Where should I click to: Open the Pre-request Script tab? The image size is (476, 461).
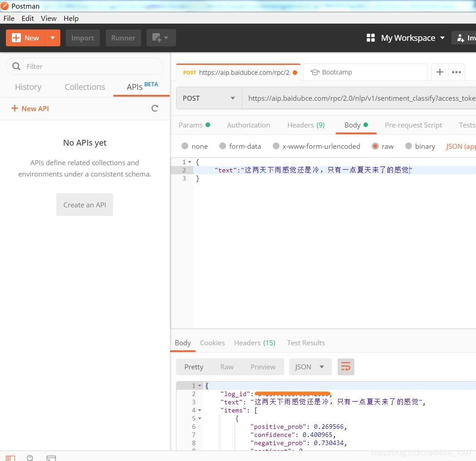pos(413,125)
